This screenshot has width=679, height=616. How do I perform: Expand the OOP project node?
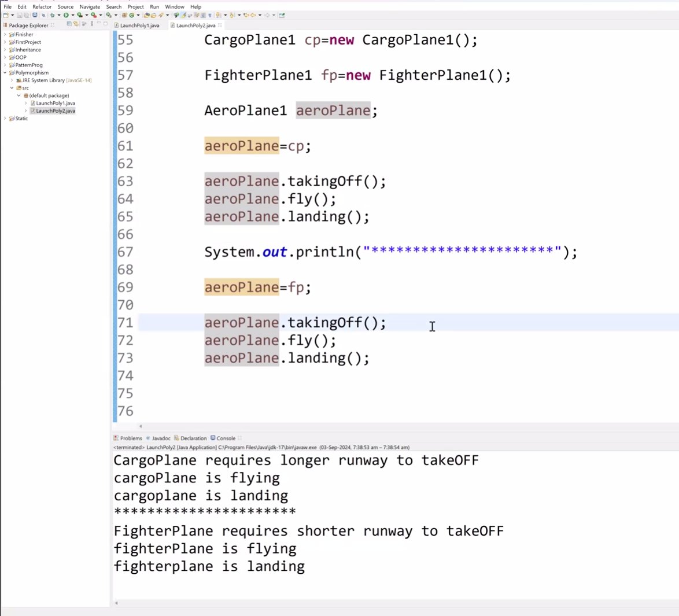pyautogui.click(x=5, y=57)
